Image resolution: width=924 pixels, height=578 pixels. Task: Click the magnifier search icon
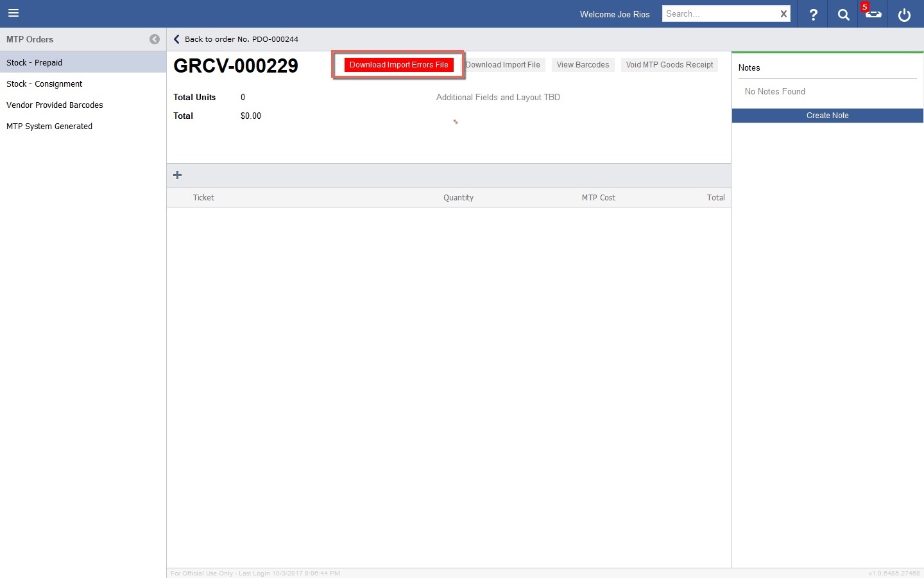(843, 14)
